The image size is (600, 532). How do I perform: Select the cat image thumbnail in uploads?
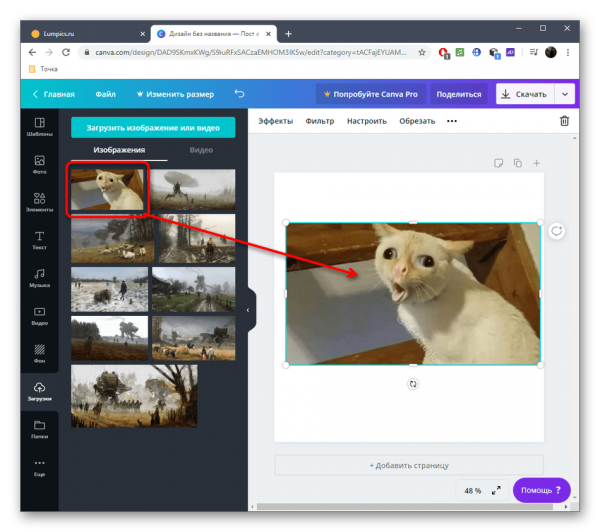click(107, 189)
